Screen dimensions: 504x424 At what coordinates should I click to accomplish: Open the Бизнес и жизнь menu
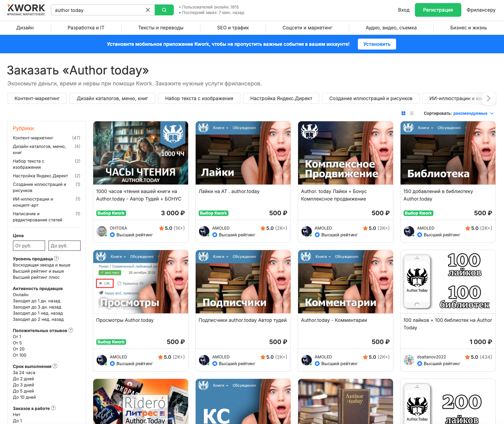[468, 28]
